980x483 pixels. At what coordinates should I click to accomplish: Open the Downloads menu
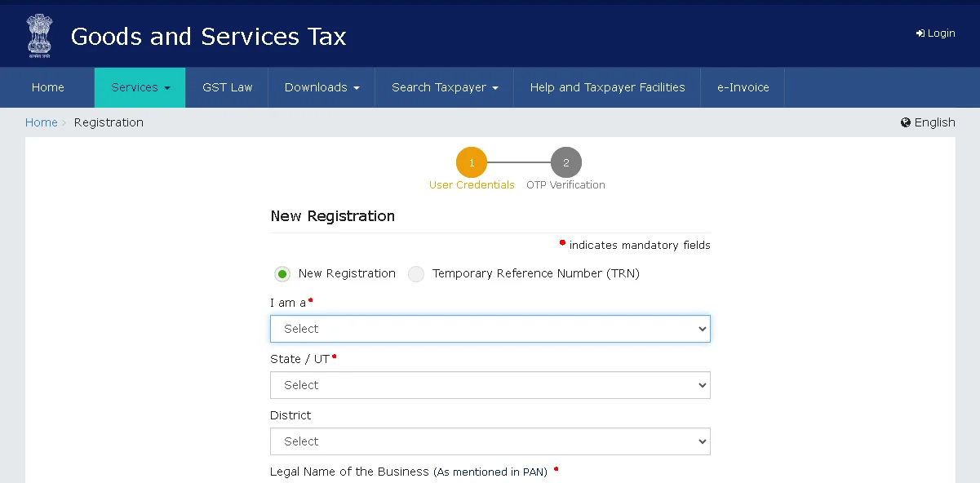(x=321, y=87)
